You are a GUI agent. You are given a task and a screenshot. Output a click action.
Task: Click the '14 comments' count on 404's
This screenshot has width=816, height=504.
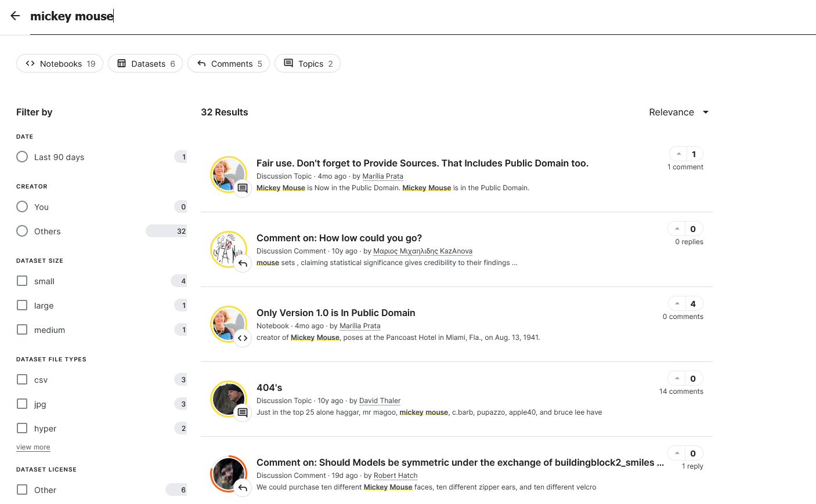pyautogui.click(x=681, y=391)
